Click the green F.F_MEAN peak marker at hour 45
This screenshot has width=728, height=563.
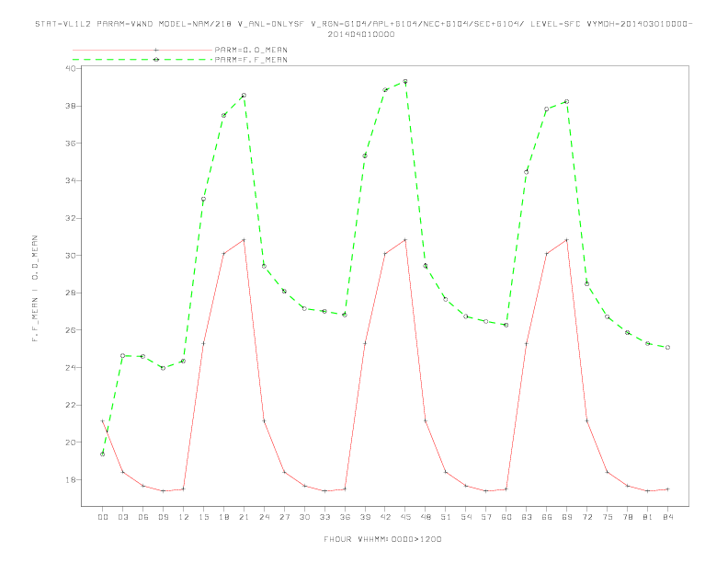point(405,82)
